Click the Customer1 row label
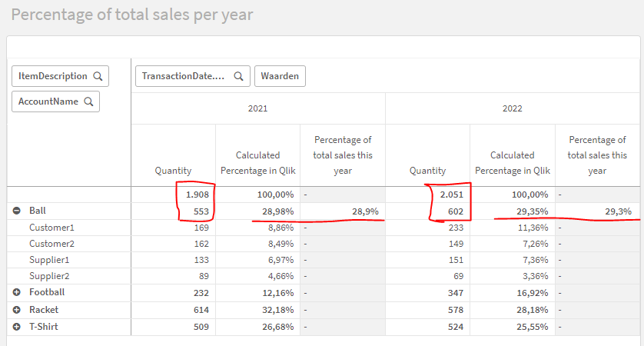The height and width of the screenshot is (346, 644). 51,228
